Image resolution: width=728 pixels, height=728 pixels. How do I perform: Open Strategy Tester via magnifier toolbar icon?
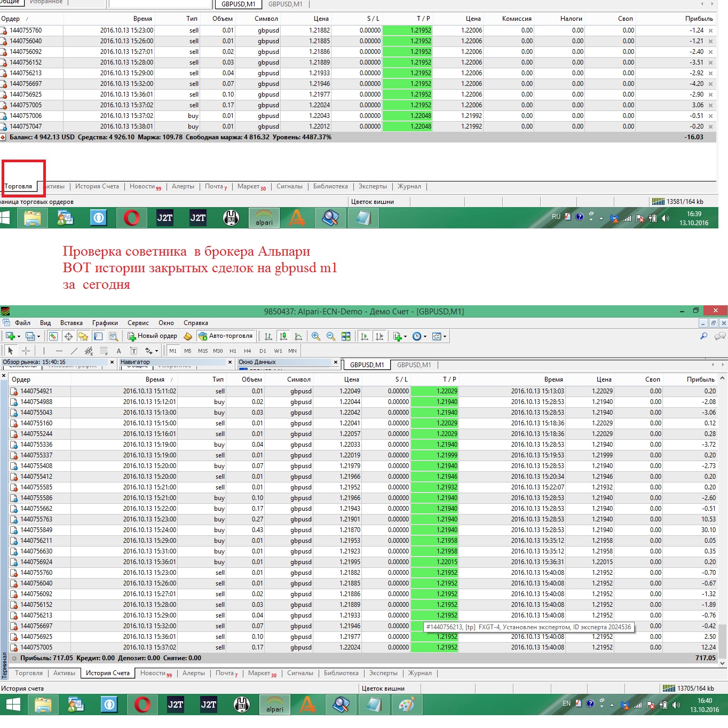(113, 336)
